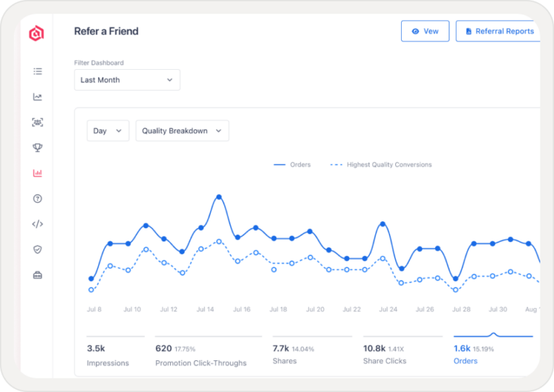Toggle the Orders series in chart legend
554x392 pixels.
coord(292,165)
